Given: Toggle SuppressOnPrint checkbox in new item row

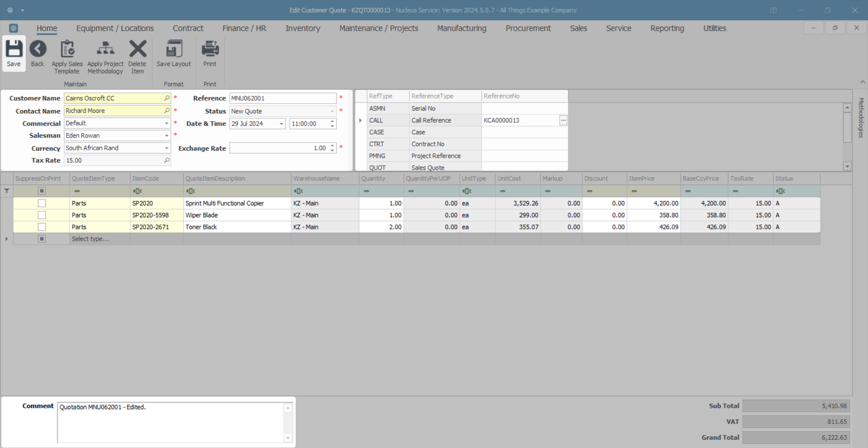Looking at the screenshot, I should 42,239.
